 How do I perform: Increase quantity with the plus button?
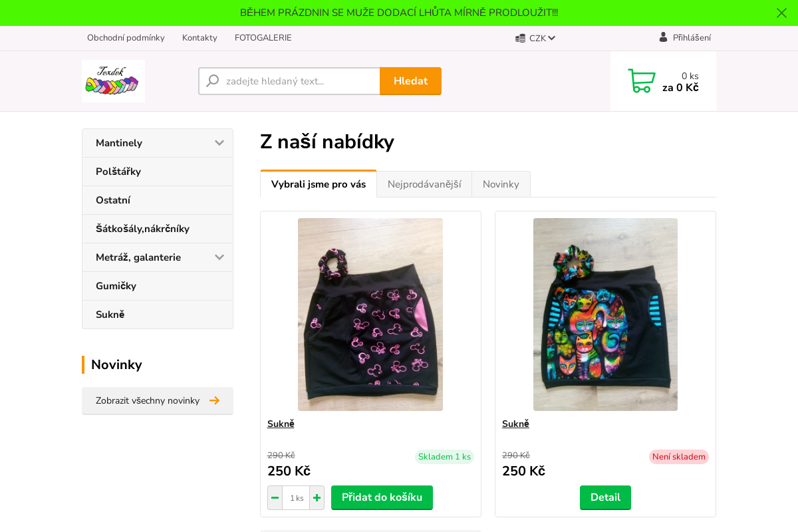[317, 498]
